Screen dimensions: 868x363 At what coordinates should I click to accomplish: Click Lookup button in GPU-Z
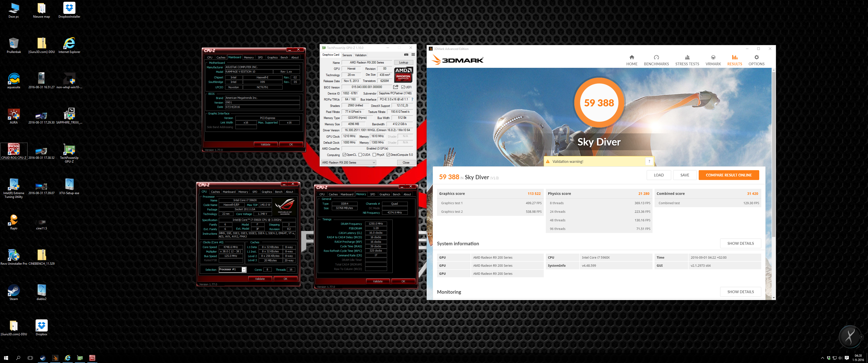pyautogui.click(x=403, y=63)
